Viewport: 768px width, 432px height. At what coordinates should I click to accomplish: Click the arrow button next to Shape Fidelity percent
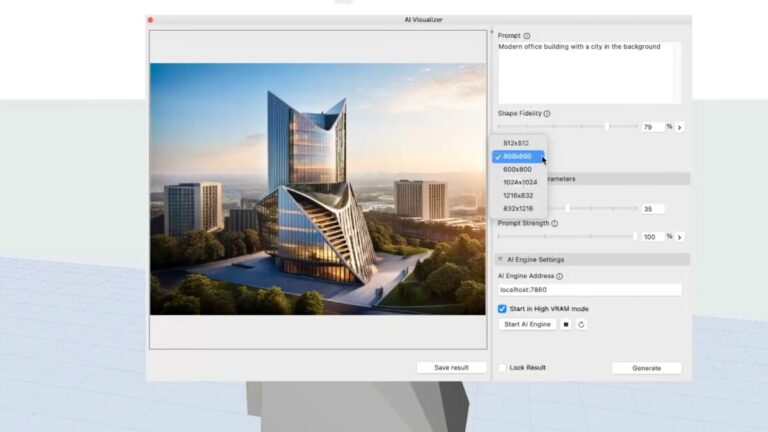[680, 127]
